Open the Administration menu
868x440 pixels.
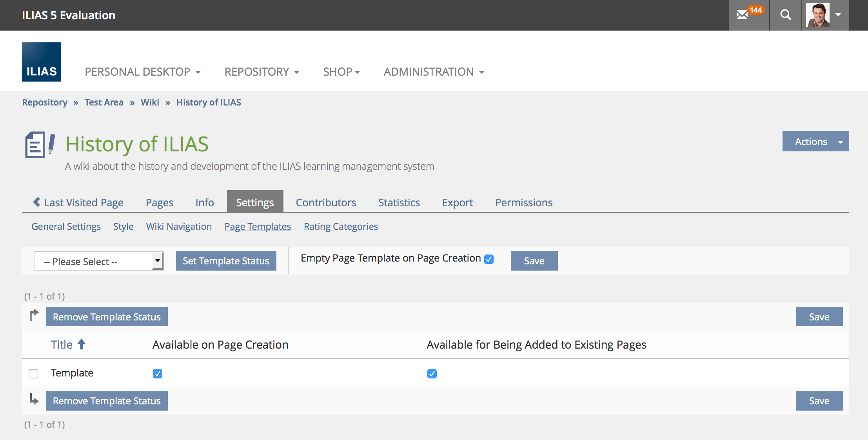(434, 72)
